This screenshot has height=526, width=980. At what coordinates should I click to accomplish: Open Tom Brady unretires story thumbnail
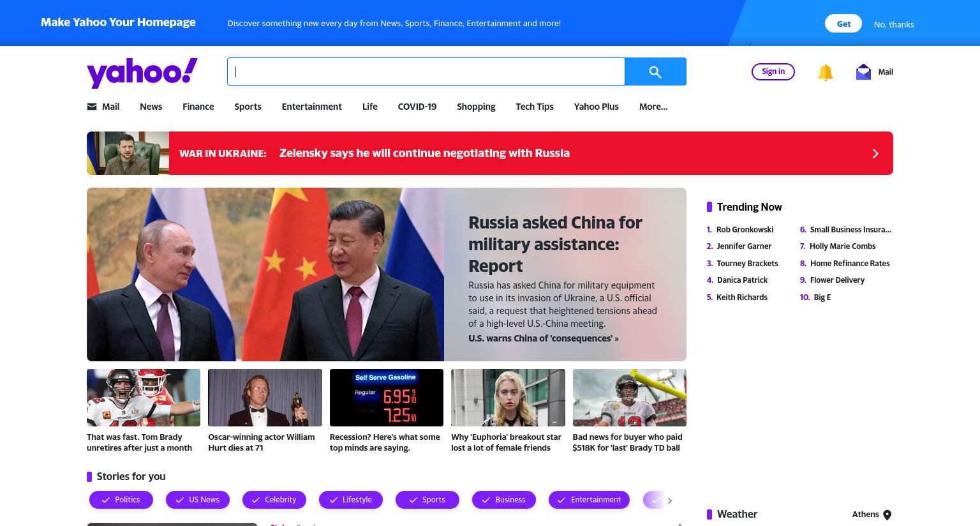(144, 398)
